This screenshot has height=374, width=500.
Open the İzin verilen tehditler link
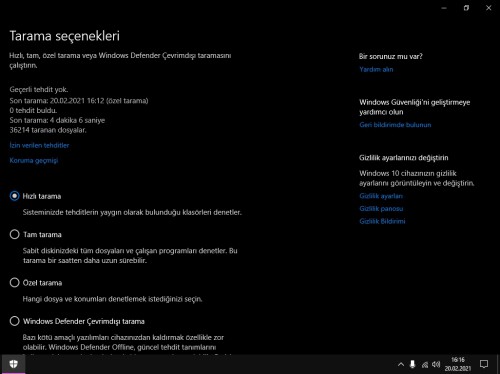click(x=39, y=145)
